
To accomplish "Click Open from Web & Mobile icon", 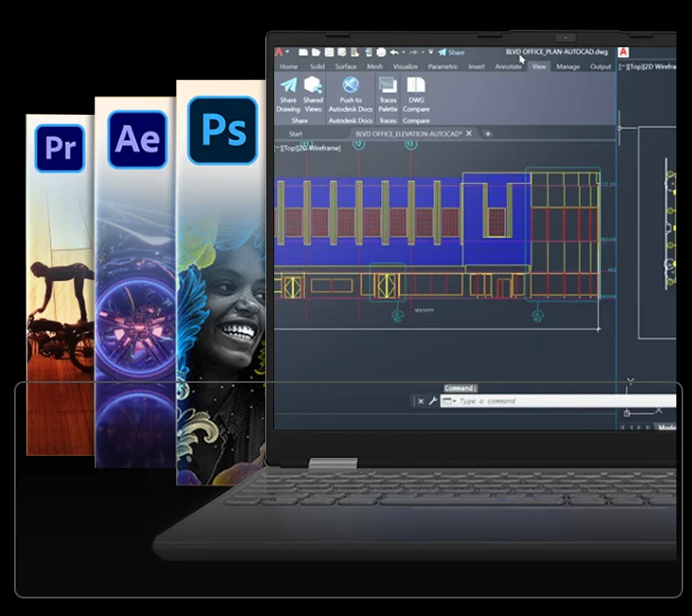I will point(355,52).
